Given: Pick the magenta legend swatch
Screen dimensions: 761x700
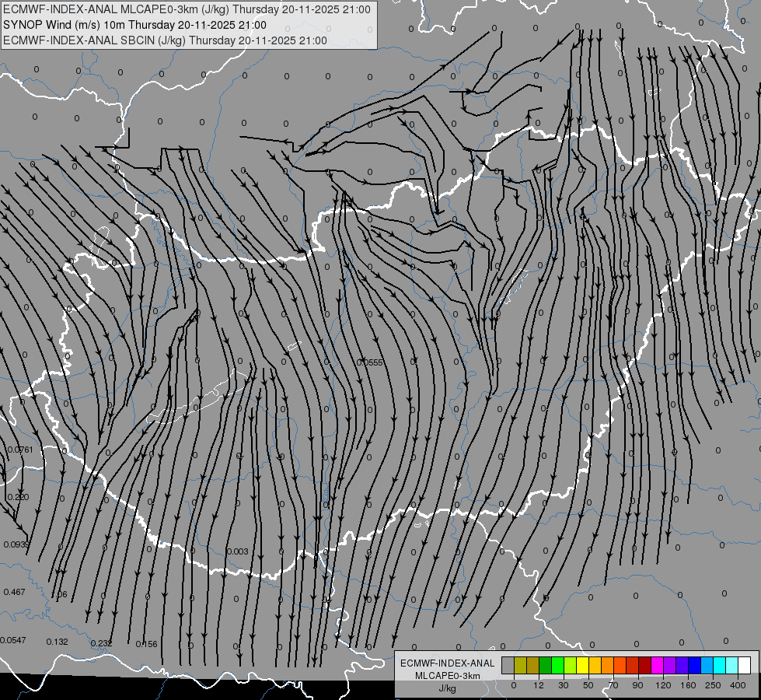Looking at the screenshot, I should 658,665.
